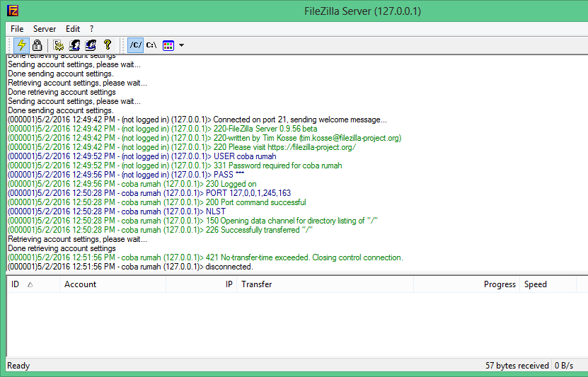Click the Speed column header
588x377 pixels.
click(x=548, y=284)
